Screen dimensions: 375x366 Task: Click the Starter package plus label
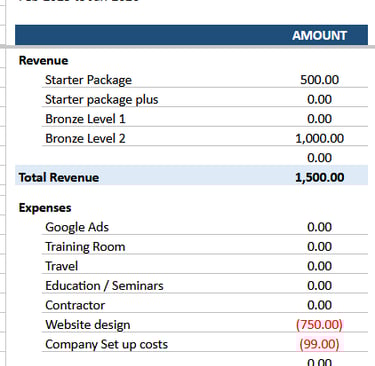point(102,100)
